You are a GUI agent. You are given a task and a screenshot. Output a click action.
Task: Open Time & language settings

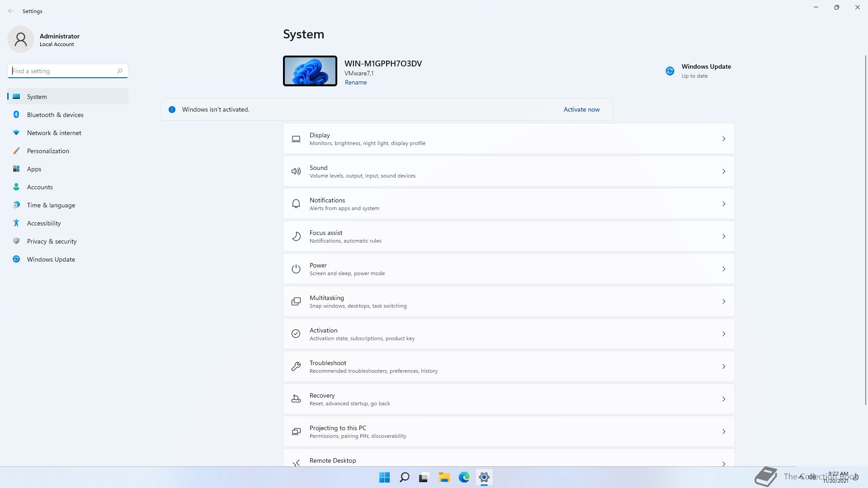click(68, 205)
